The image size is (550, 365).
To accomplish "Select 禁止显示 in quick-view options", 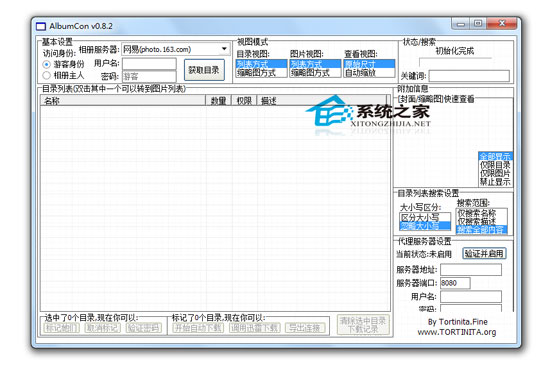I will [495, 182].
